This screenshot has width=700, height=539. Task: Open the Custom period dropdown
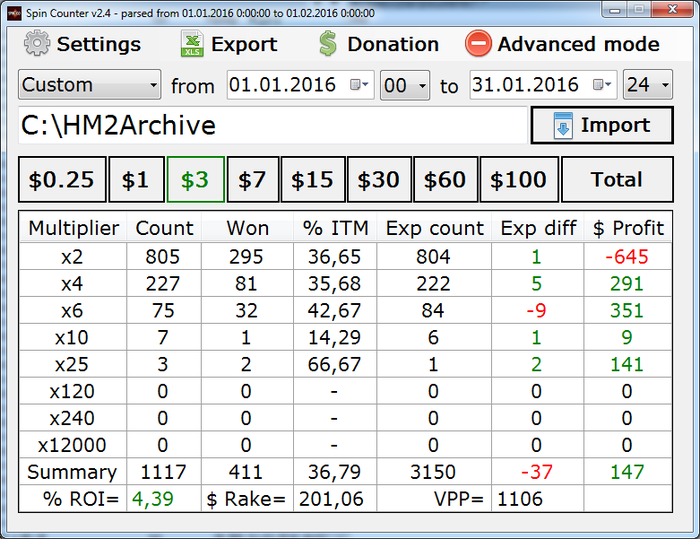point(90,84)
